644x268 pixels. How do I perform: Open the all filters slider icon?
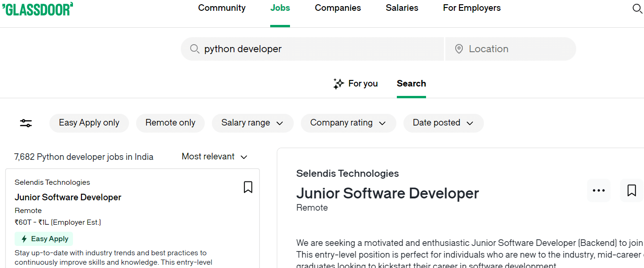(x=26, y=123)
